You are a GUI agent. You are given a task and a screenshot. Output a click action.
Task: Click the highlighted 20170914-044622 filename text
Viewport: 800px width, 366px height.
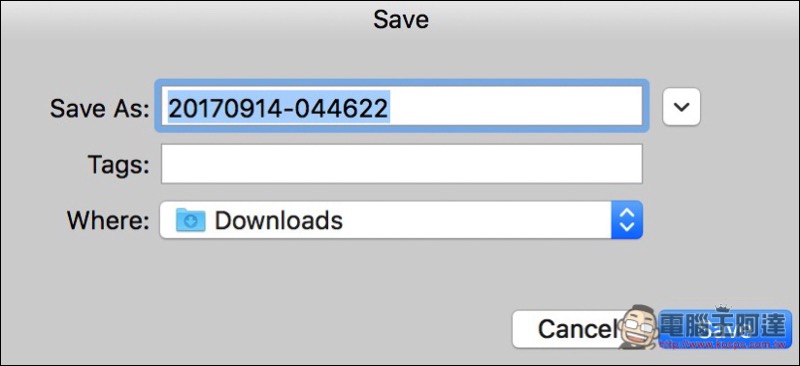tap(279, 108)
